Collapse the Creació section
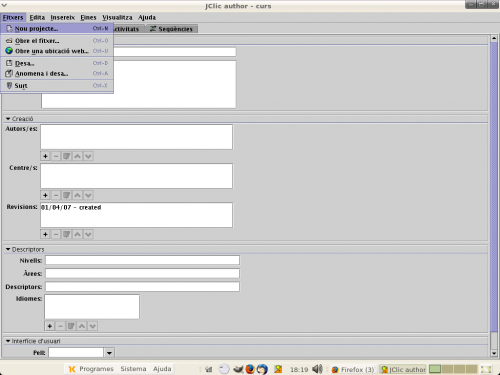 tap(8, 119)
